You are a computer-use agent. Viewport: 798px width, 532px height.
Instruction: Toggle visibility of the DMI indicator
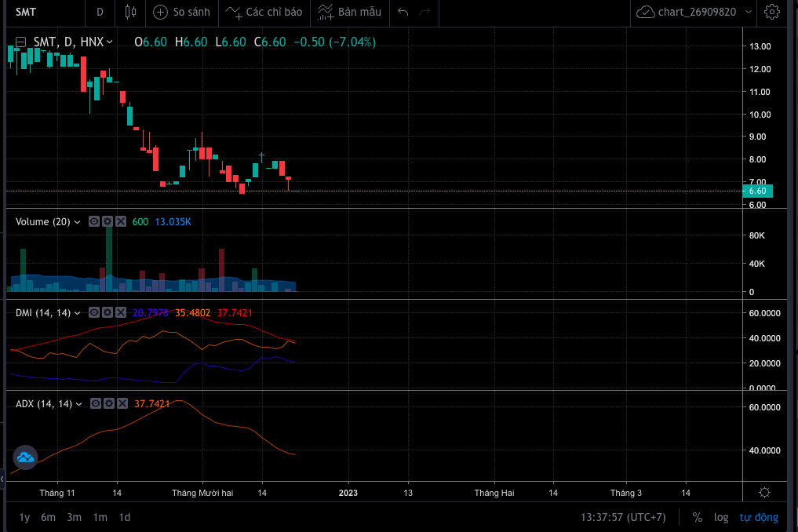(94, 312)
